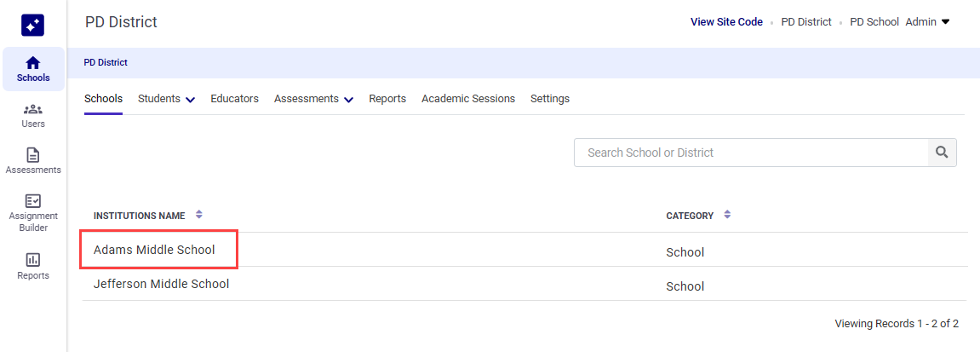Image resolution: width=980 pixels, height=352 pixels.
Task: Open the Students tab
Action: pos(159,99)
